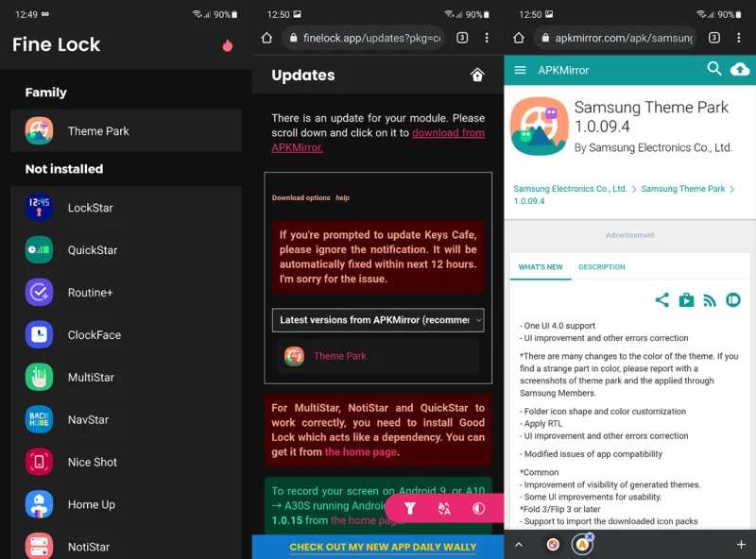Close the APKMirror tab in bottom strip
The image size is (756, 559).
590,536
